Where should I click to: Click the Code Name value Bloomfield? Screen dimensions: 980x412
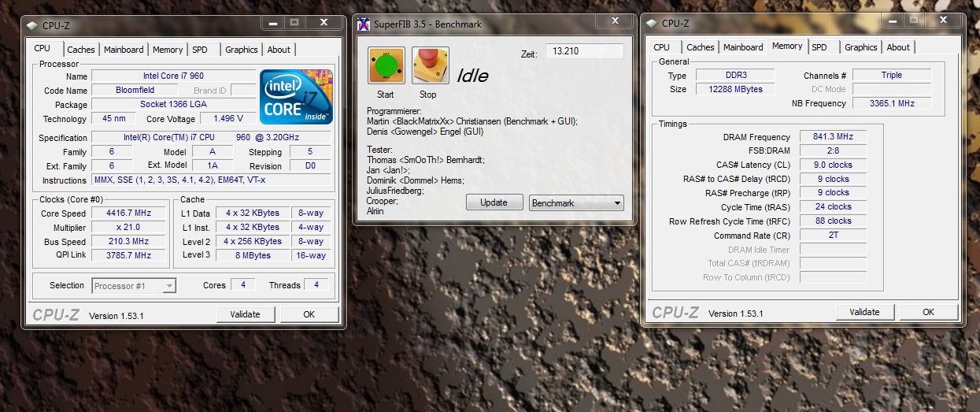click(x=135, y=91)
